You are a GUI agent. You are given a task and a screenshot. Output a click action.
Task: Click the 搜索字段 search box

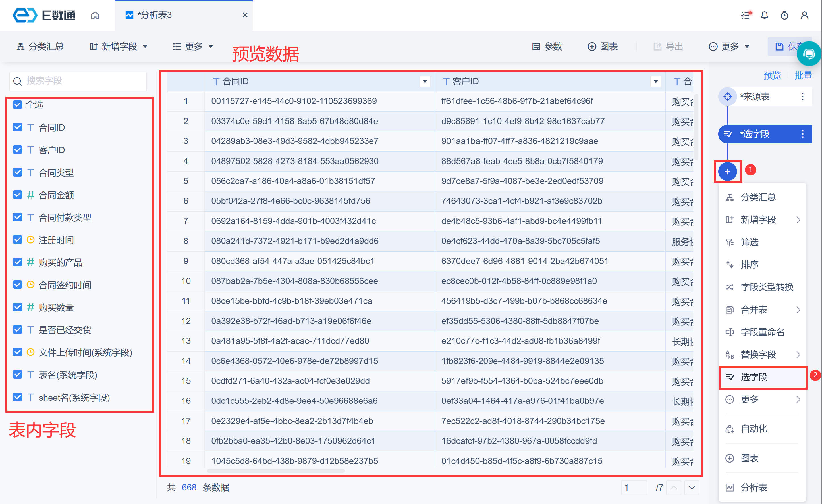[x=78, y=81]
